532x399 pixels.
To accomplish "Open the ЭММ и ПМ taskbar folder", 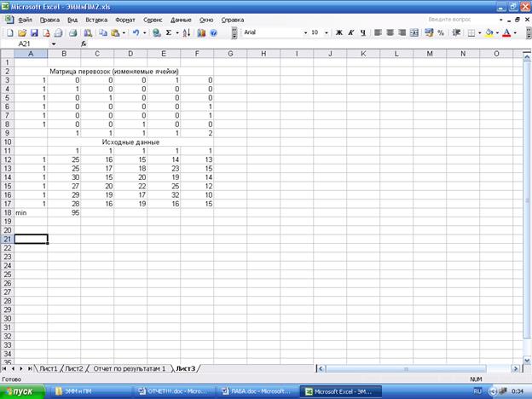I will (x=90, y=391).
